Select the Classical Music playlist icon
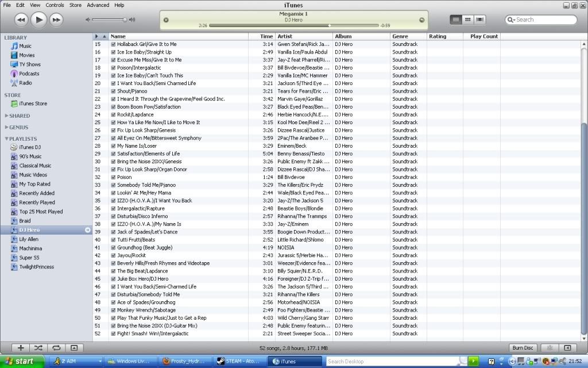This screenshot has height=368, width=588. pyautogui.click(x=14, y=166)
